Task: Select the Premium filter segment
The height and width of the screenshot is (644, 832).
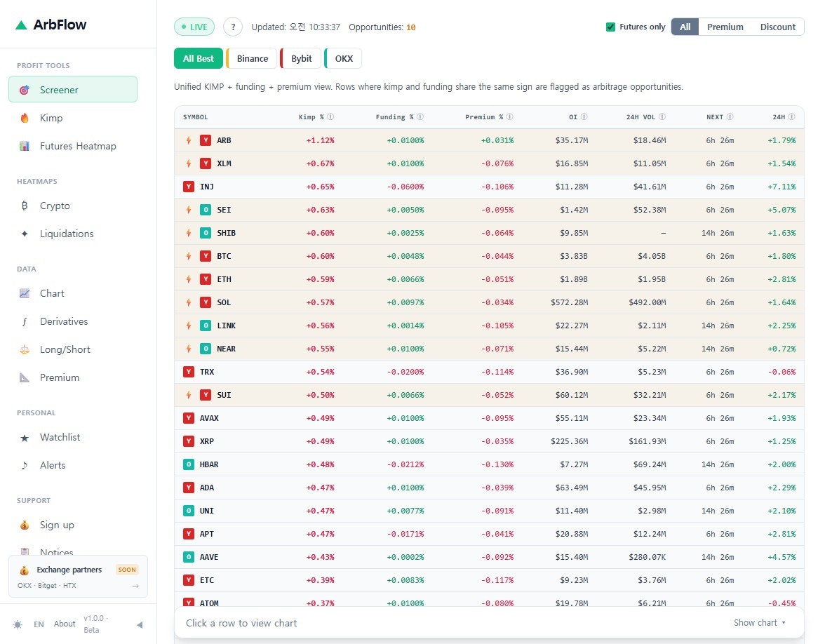Action: [725, 27]
